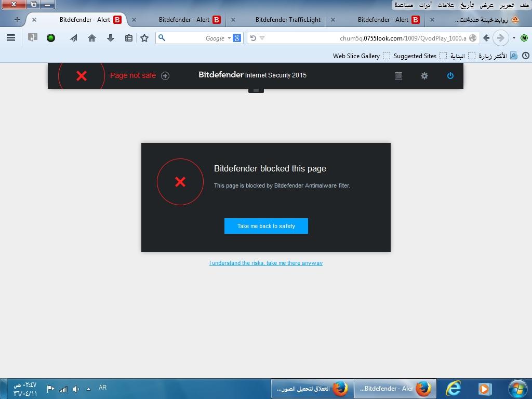Click the network signal tray icon
Image resolution: width=532 pixels, height=399 pixels.
[63, 389]
